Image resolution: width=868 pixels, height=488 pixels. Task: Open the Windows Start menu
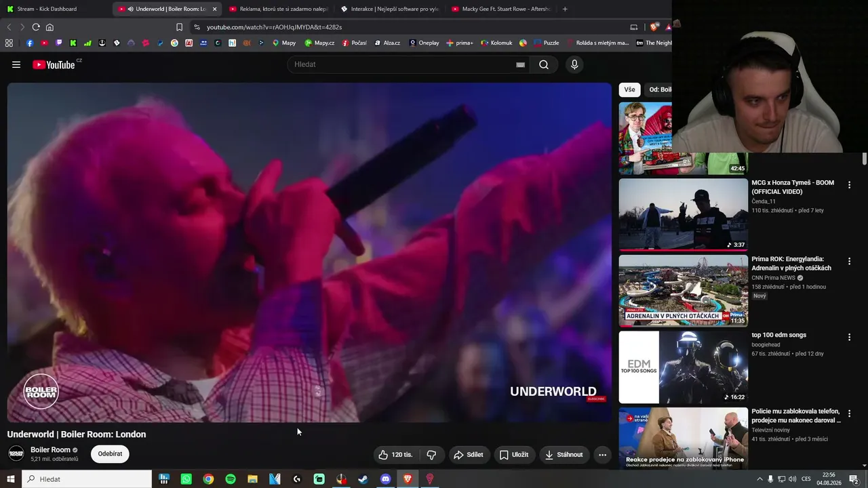[11, 479]
